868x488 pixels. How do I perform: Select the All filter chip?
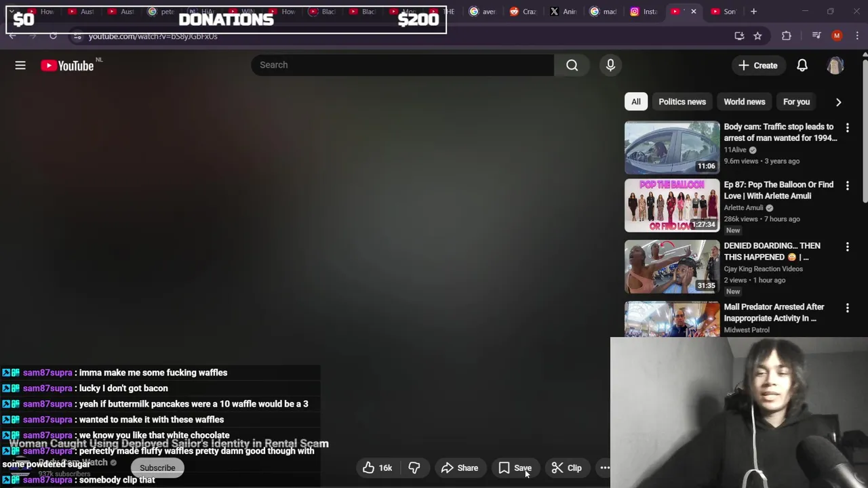pos(636,102)
